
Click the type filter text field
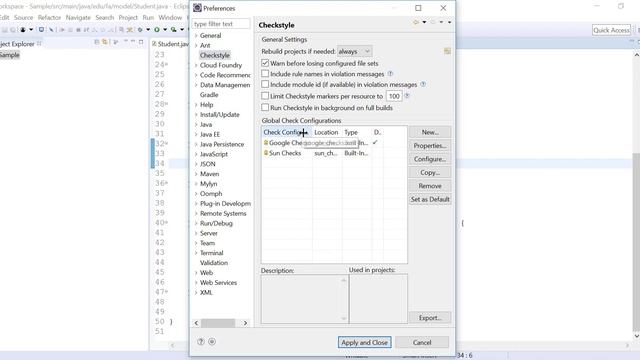(221, 24)
